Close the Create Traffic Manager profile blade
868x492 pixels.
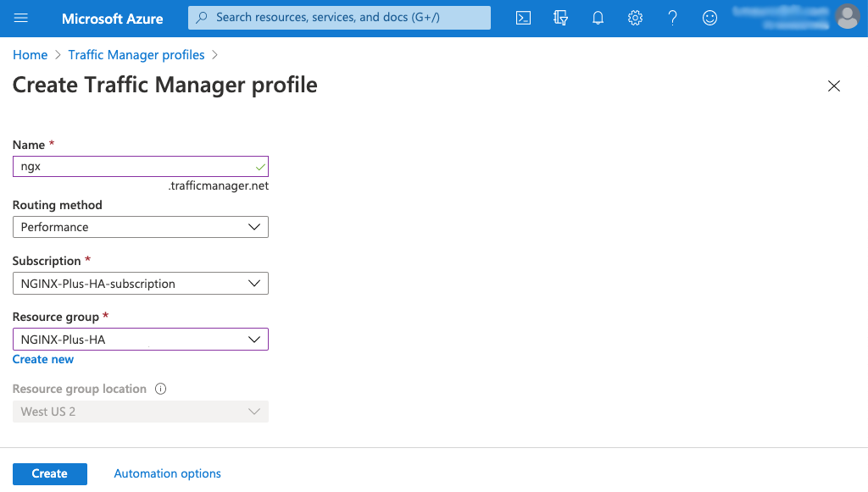(834, 86)
